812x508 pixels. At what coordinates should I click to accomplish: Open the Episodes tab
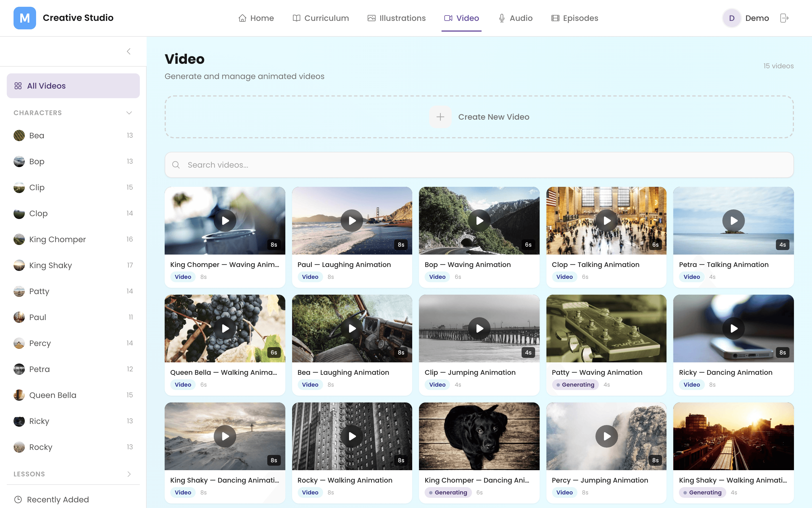coord(575,18)
